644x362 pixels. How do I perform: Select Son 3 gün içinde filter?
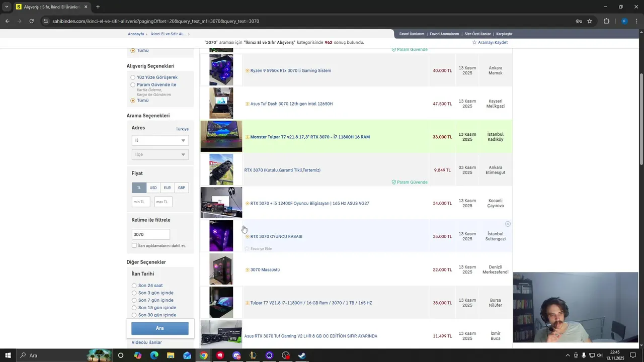[x=134, y=293]
